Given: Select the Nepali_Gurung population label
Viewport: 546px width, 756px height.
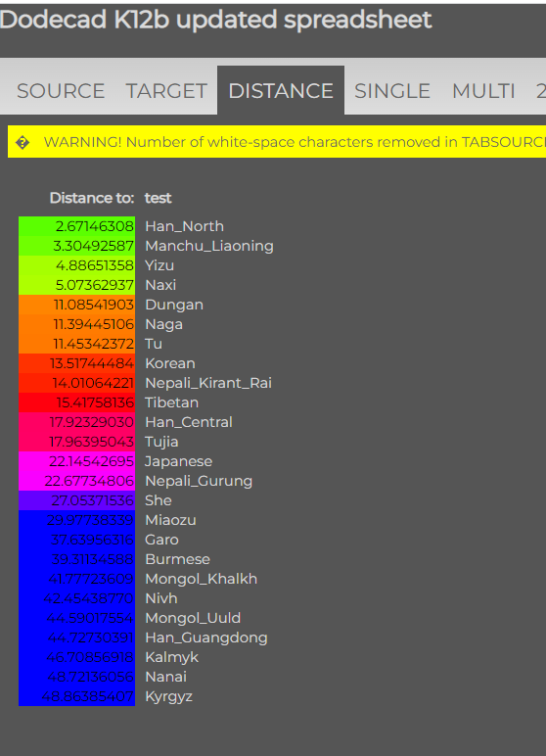Looking at the screenshot, I should click(199, 481).
